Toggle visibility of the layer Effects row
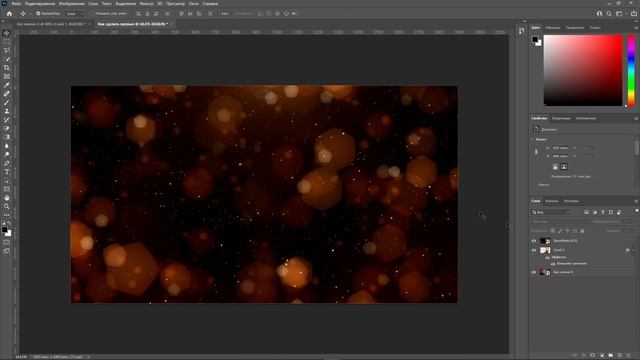This screenshot has height=360, width=640. pos(547,258)
